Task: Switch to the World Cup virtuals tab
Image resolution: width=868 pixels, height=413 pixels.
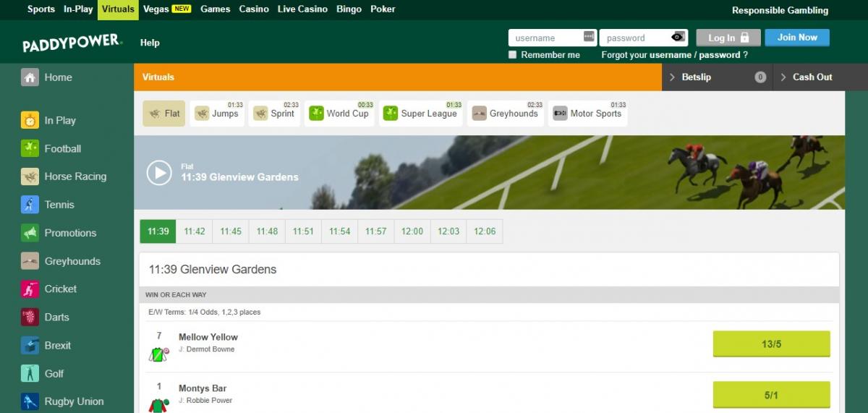Action: (x=339, y=114)
